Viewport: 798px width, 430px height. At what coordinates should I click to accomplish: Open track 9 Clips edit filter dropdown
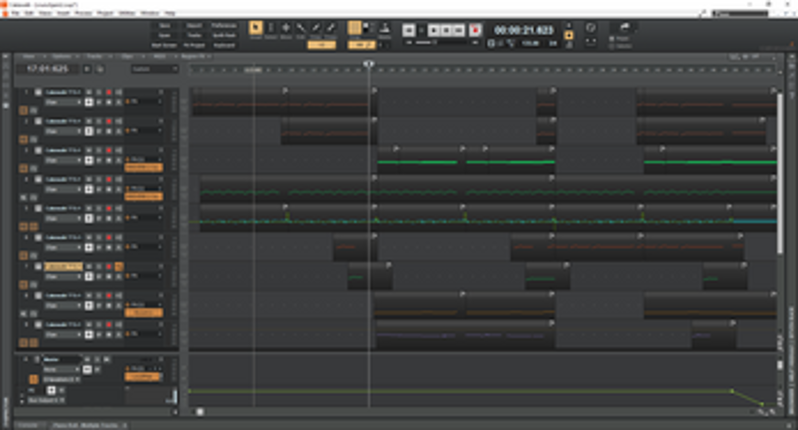coord(63,334)
